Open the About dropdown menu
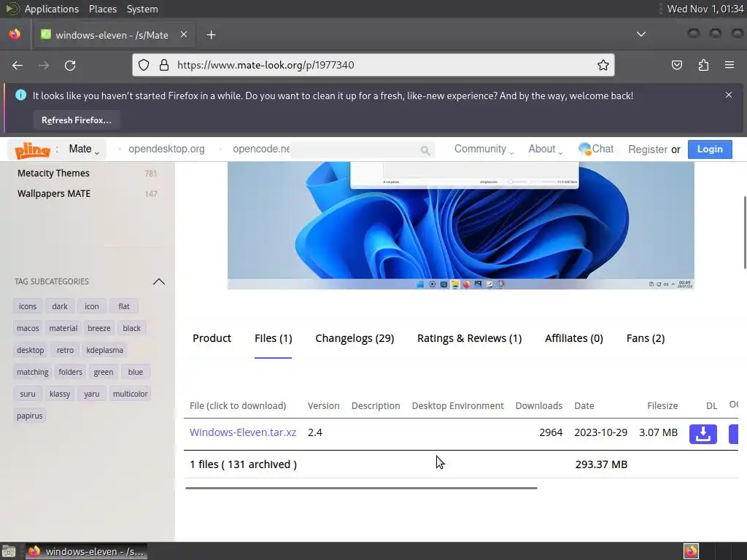The image size is (747, 560). (x=546, y=149)
